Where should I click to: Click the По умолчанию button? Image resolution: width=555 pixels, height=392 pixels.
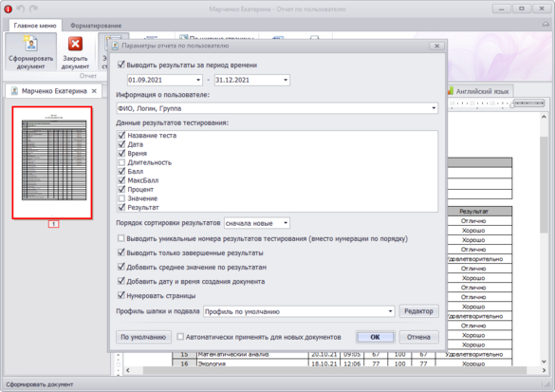pos(143,337)
